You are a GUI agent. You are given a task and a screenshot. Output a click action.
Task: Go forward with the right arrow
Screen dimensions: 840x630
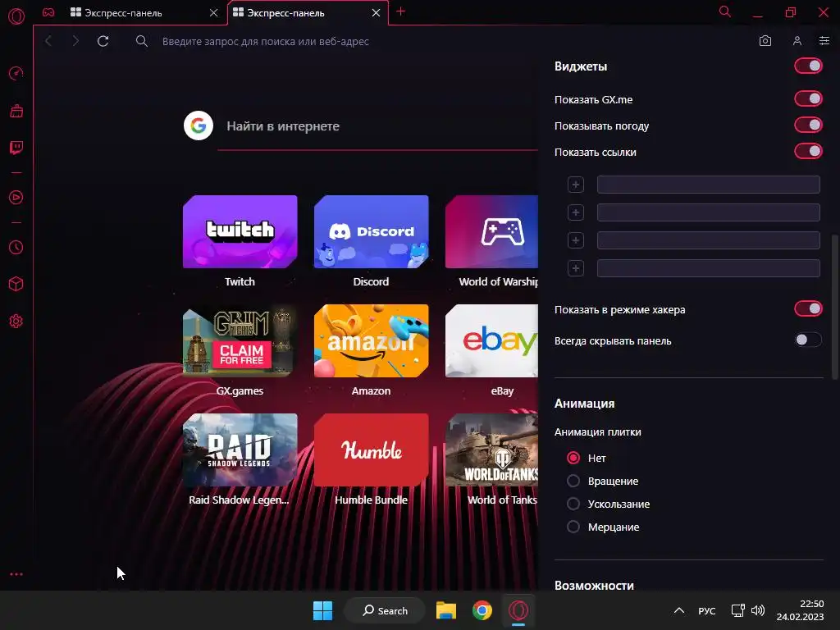[x=75, y=41]
